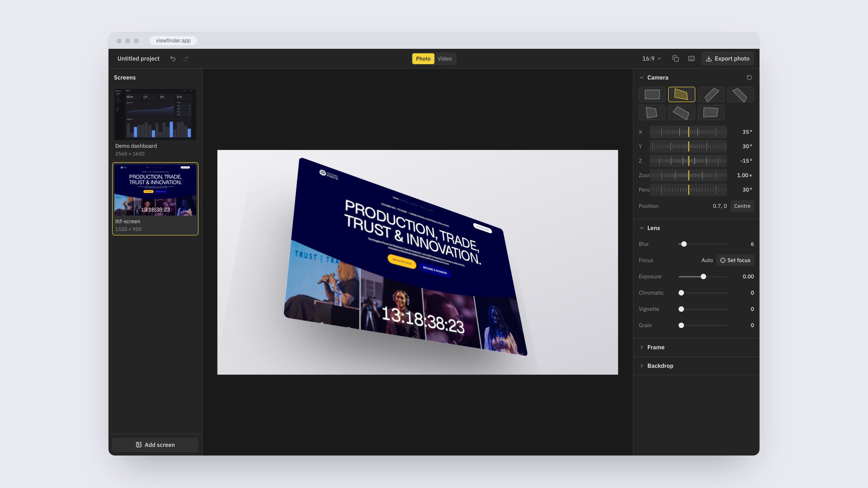Click the Set focus button
Image resolution: width=868 pixels, height=488 pixels.
pyautogui.click(x=735, y=260)
